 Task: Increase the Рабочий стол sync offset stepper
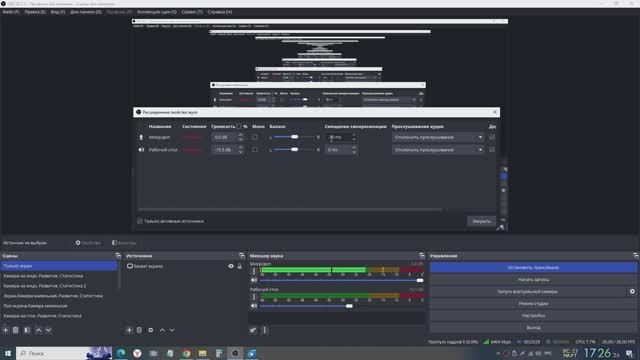coord(354,148)
